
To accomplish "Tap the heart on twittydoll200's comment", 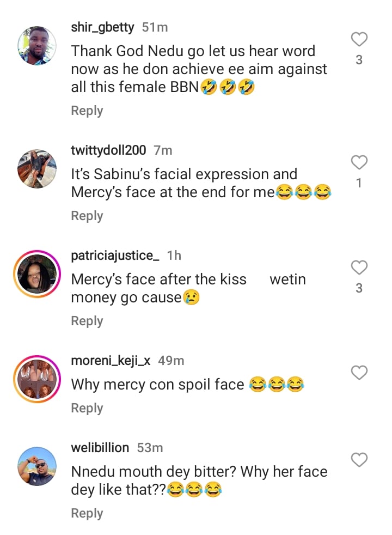I will click(359, 162).
